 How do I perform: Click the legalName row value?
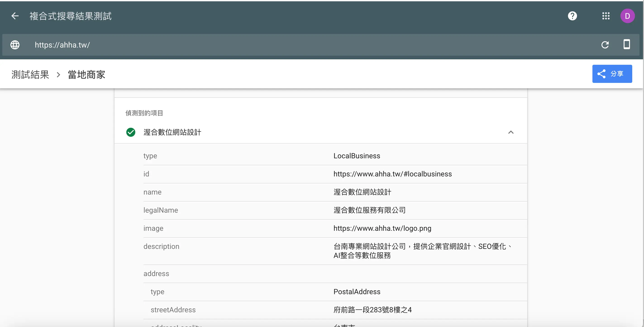coord(369,210)
